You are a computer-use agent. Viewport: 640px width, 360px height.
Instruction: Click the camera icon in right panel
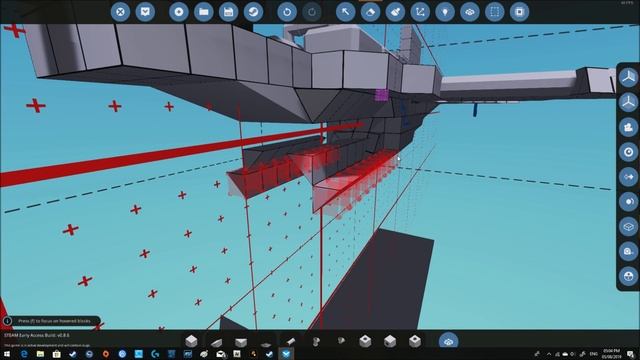[629, 127]
